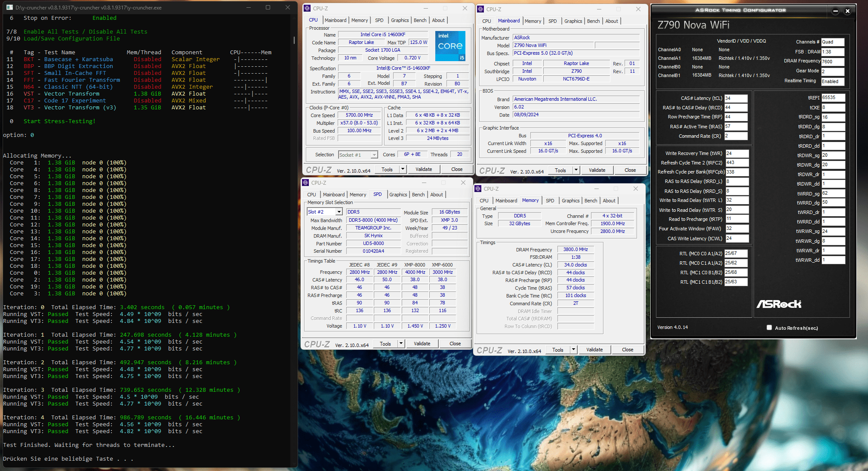This screenshot has width=868, height=471.
Task: Click CPU-Z app icon in Memory window
Action: [x=478, y=189]
